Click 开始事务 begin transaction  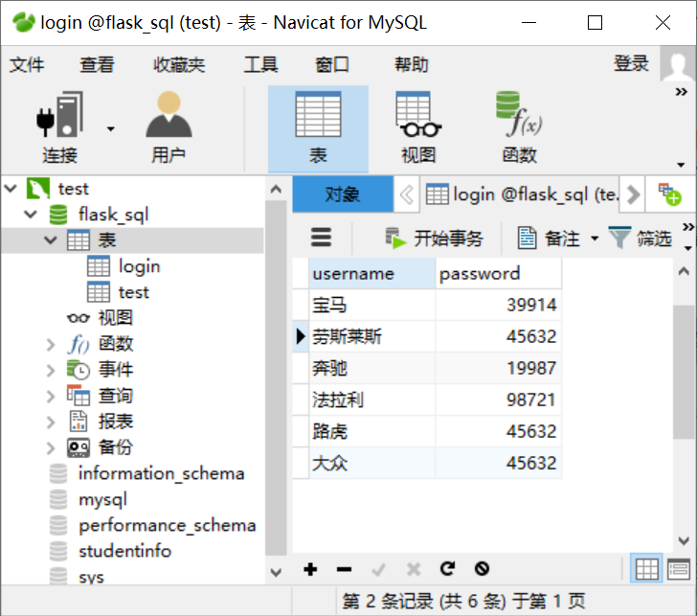coord(435,238)
